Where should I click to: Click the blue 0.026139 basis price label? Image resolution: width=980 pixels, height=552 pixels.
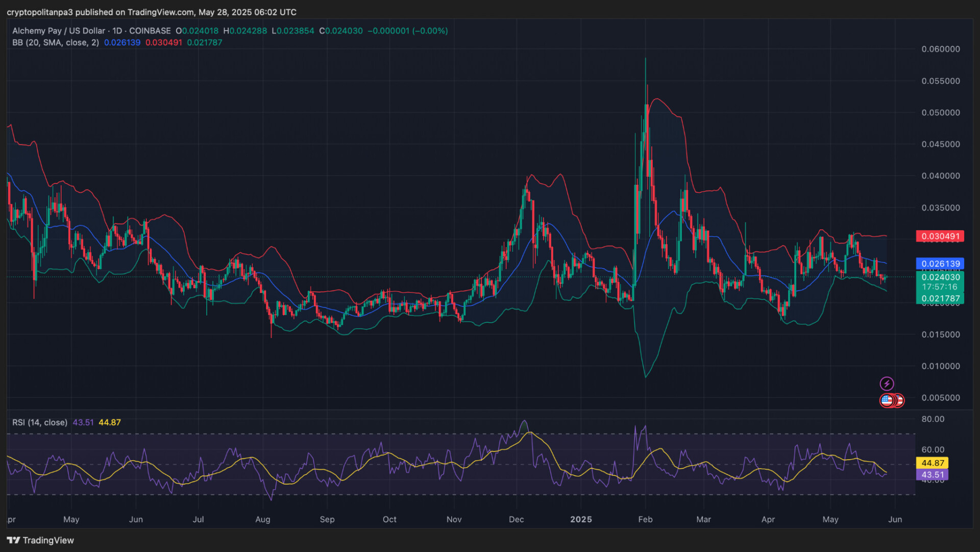[940, 264]
